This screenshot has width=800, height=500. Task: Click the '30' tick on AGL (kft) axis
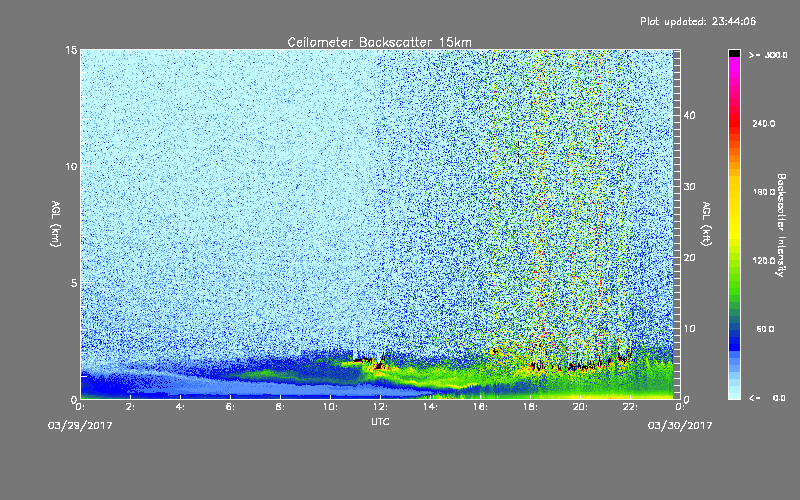[x=689, y=186]
